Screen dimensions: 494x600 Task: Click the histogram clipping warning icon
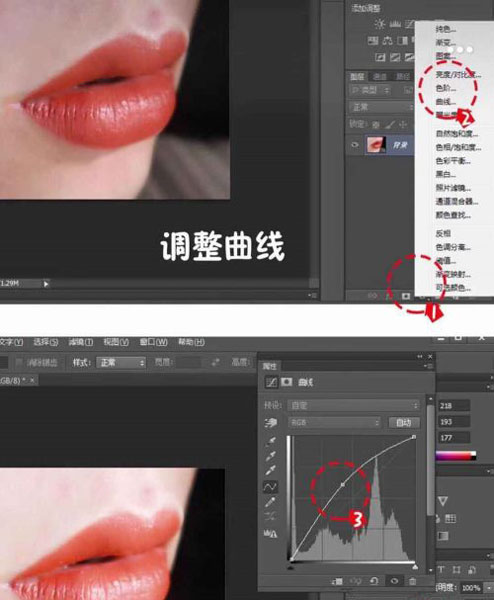270,533
